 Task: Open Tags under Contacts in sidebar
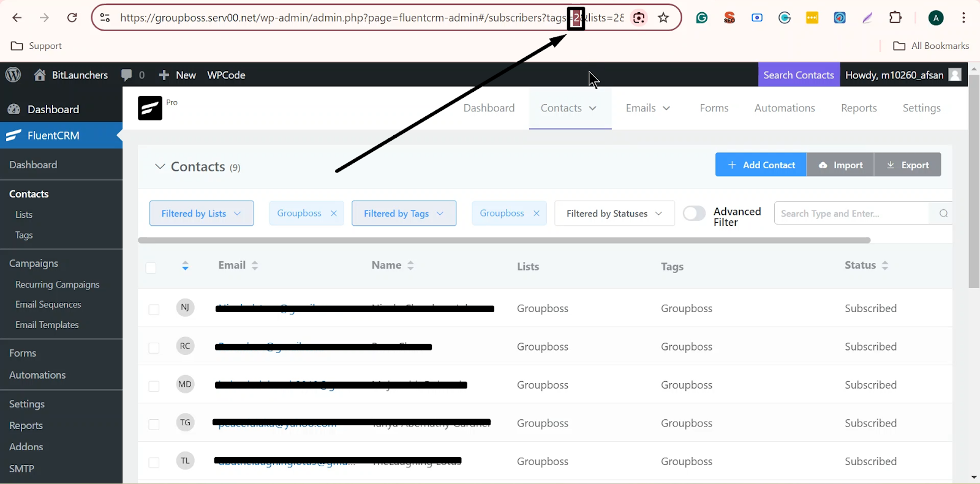(24, 235)
